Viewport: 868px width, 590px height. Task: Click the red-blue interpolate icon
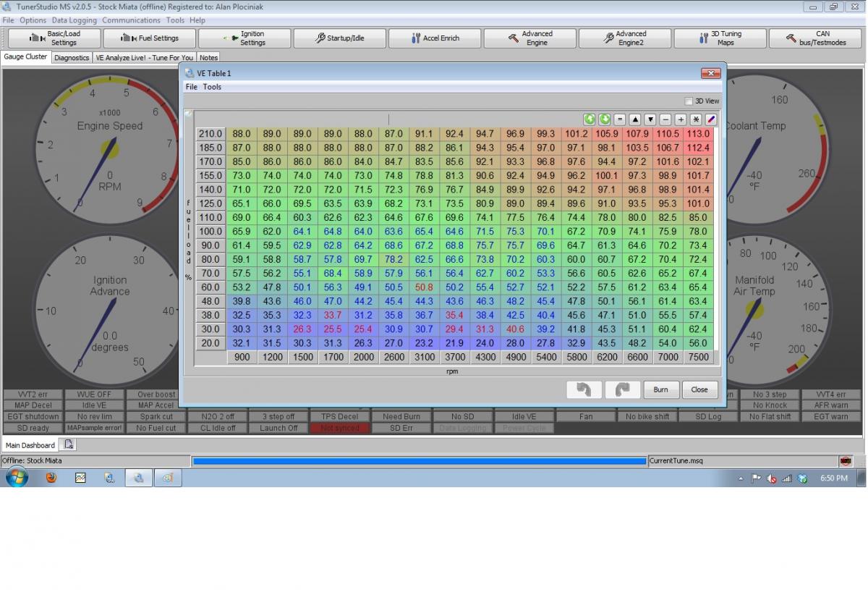pos(711,119)
